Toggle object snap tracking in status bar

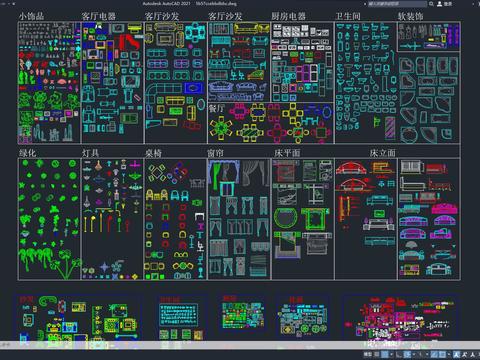click(x=434, y=354)
